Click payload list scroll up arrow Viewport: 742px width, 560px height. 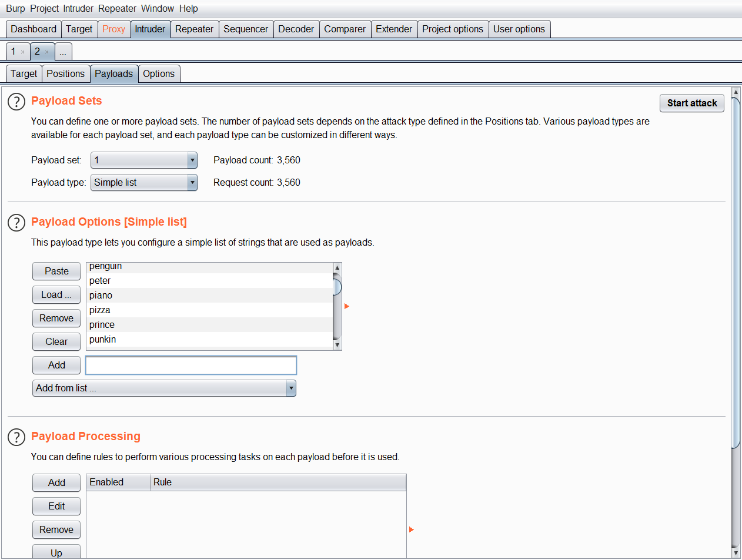pyautogui.click(x=337, y=268)
